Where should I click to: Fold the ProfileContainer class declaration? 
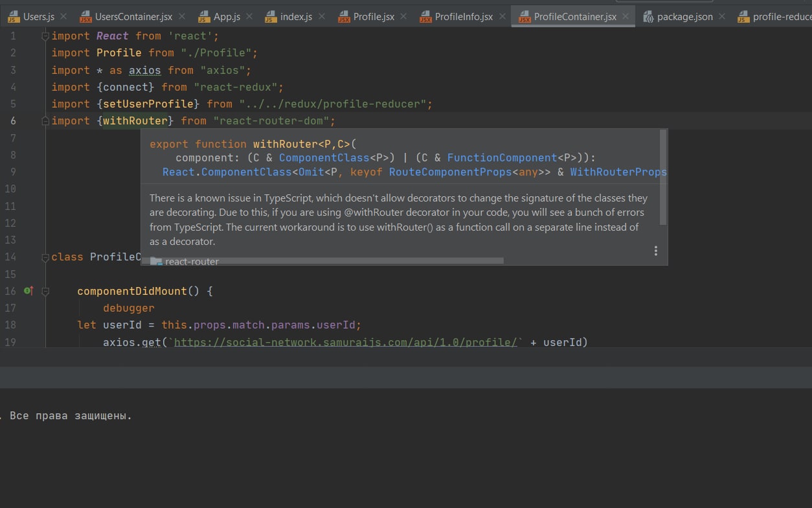[45, 257]
